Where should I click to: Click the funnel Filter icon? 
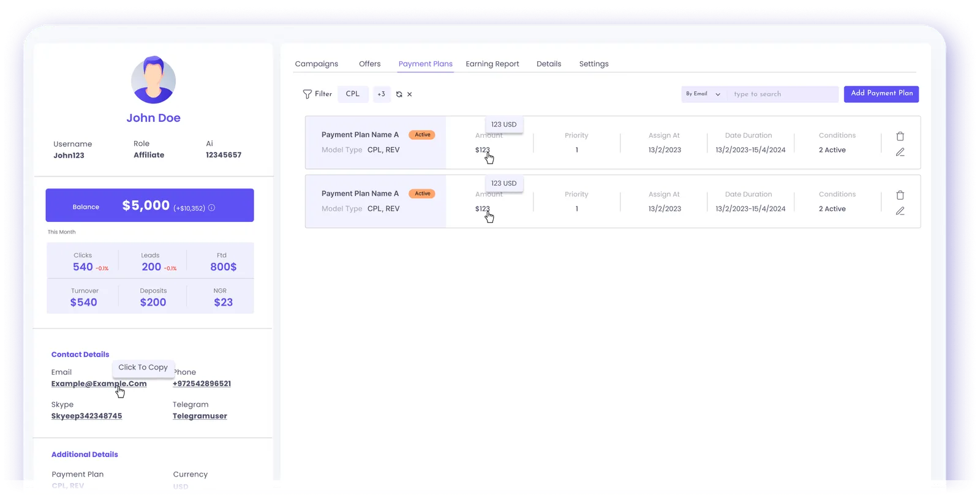click(x=307, y=94)
